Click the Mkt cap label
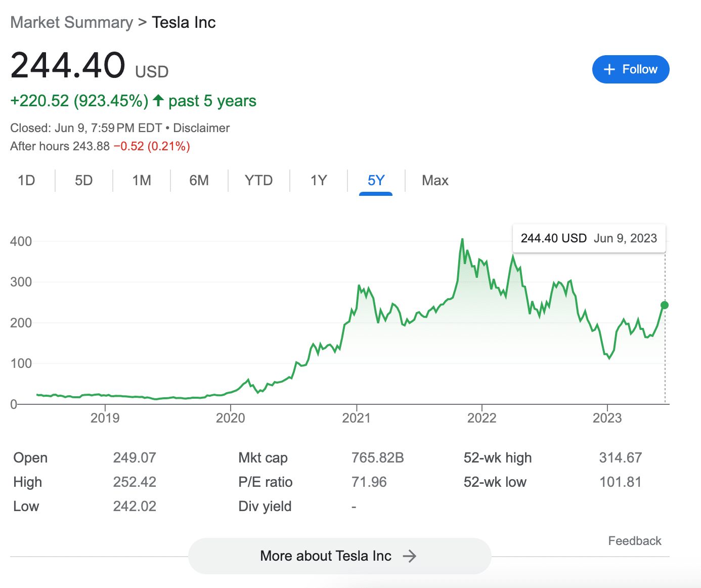This screenshot has height=588, width=701. coord(263,458)
